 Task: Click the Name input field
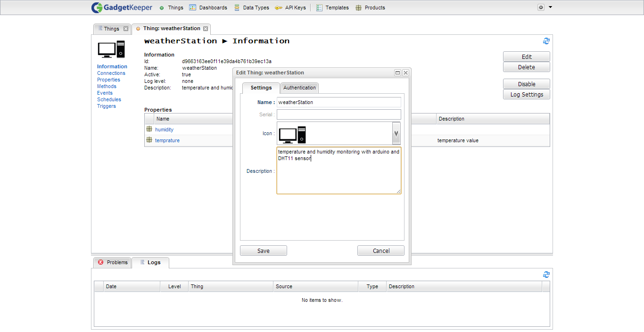[x=339, y=102]
